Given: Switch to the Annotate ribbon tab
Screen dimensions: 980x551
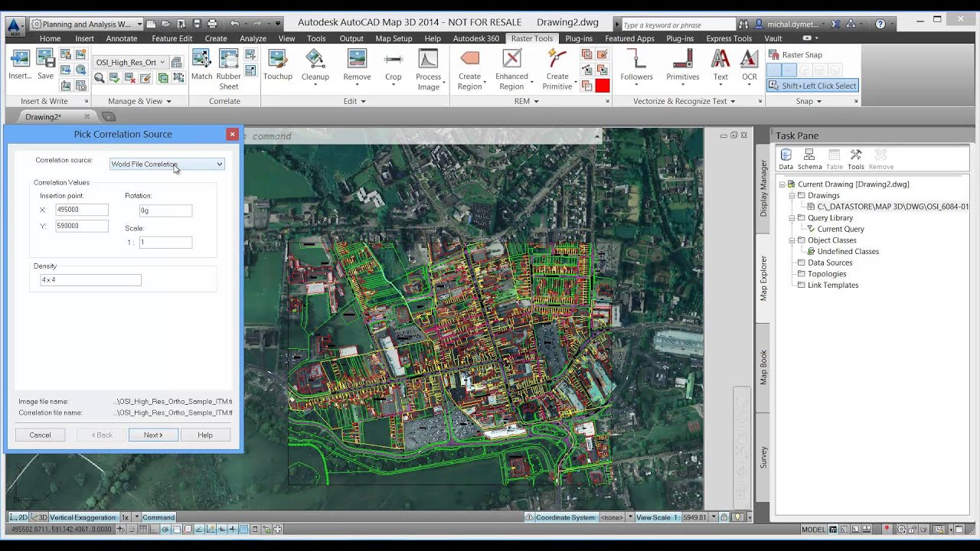Looking at the screenshot, I should point(122,38).
